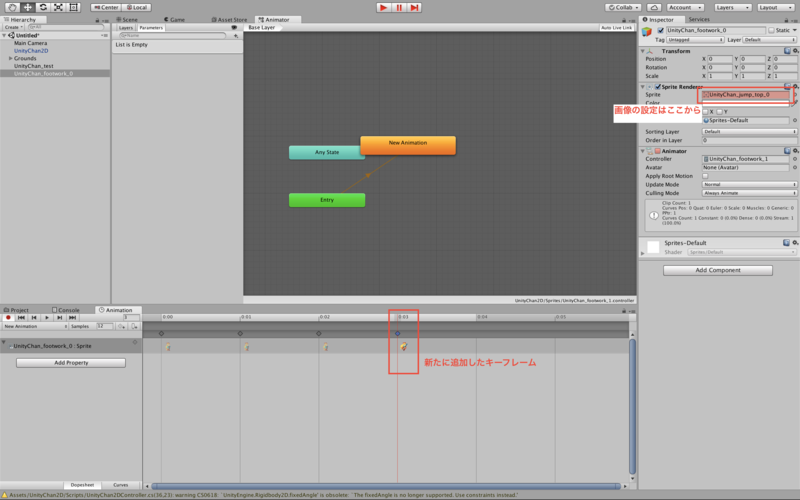Screen dimensions: 800x500
Task: Switch to the Asset Store tab
Action: click(229, 19)
